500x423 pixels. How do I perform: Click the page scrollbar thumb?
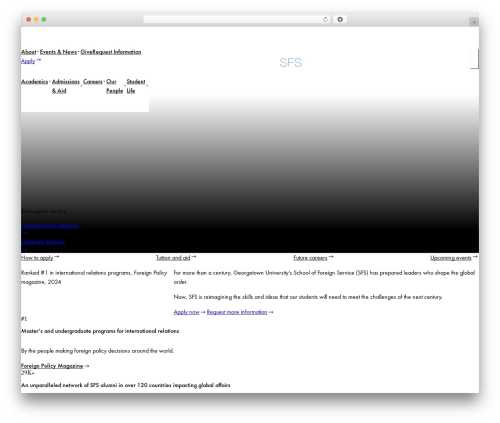475,59
